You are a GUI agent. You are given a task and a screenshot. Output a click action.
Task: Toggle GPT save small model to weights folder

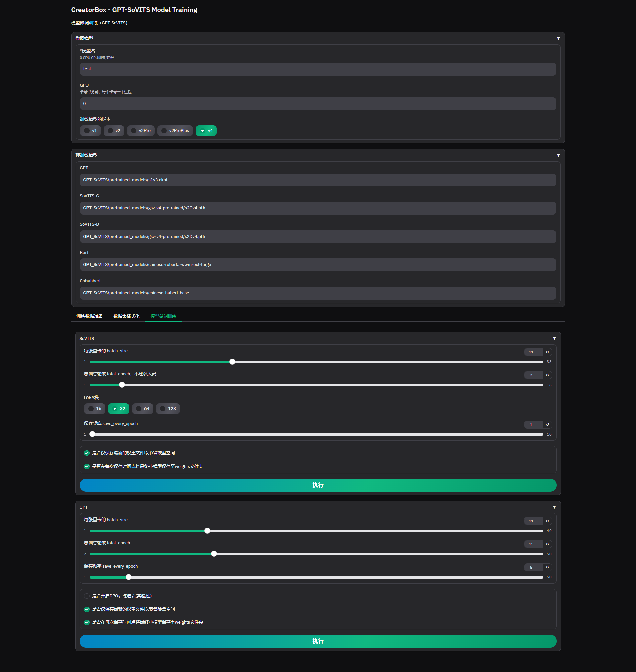pyautogui.click(x=87, y=622)
